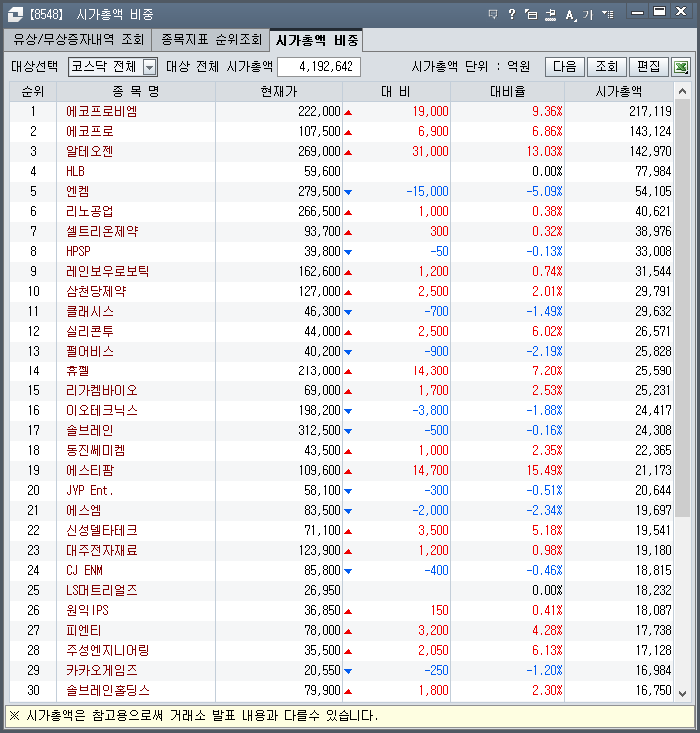700x733 pixels.
Task: Select stock 주성엔지니어링
Action: 108,651
